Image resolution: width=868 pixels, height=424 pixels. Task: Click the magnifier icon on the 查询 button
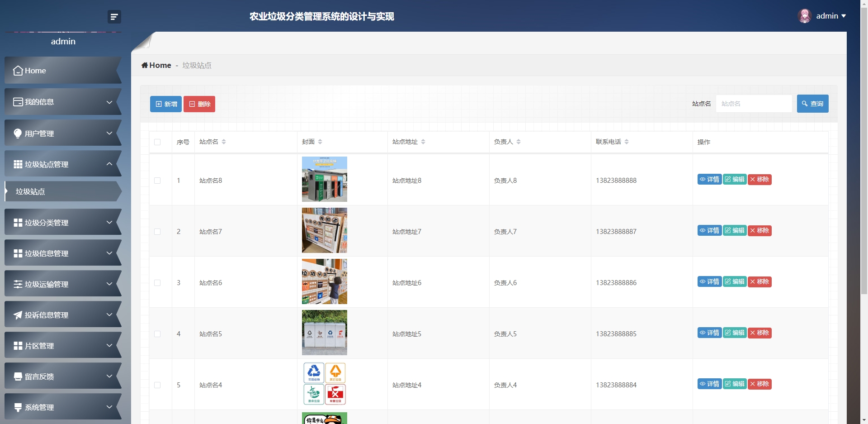tap(804, 103)
